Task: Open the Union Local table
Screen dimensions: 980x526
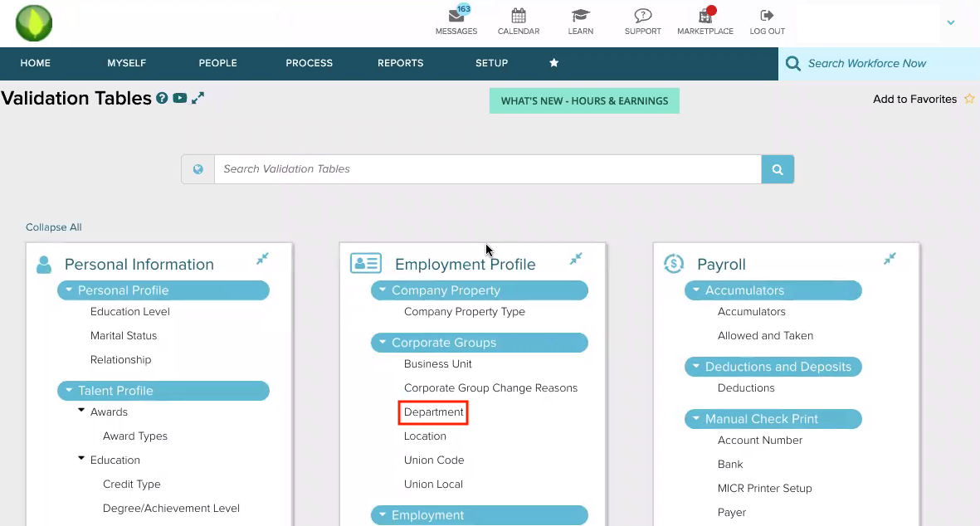Action: pyautogui.click(x=433, y=485)
